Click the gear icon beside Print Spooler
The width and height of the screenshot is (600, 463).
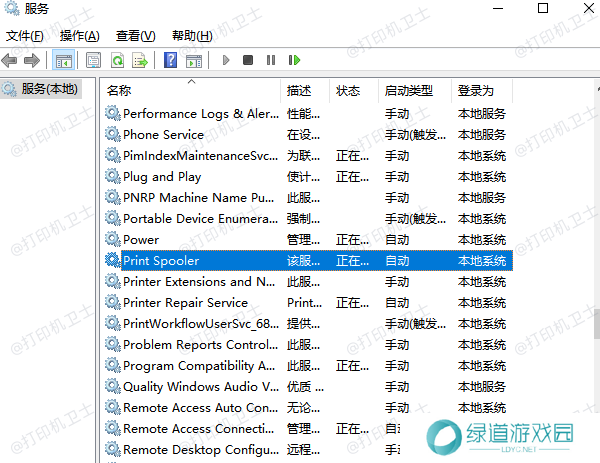(113, 260)
